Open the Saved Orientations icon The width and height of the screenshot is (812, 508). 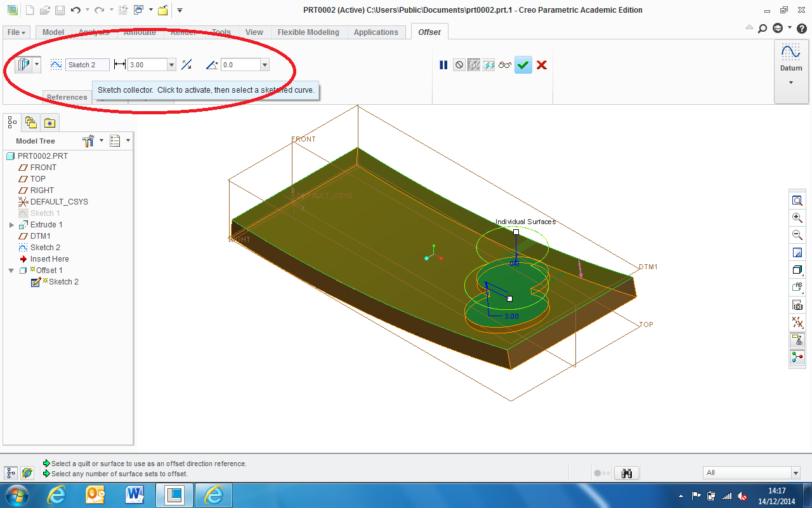pos(797,288)
